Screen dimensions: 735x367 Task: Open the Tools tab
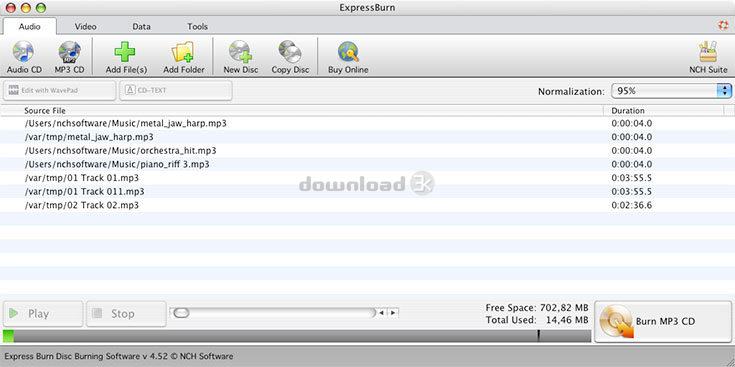(197, 26)
